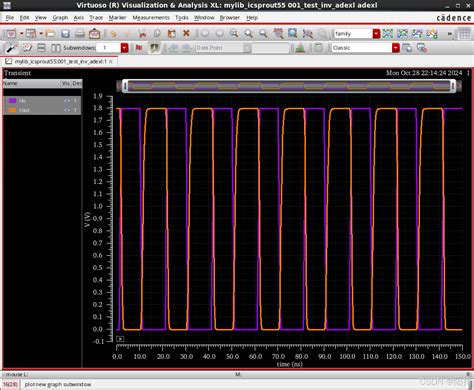Screen dimensions: 474x390
Task: Click the pan and zoom arrows icon
Action: (307, 33)
